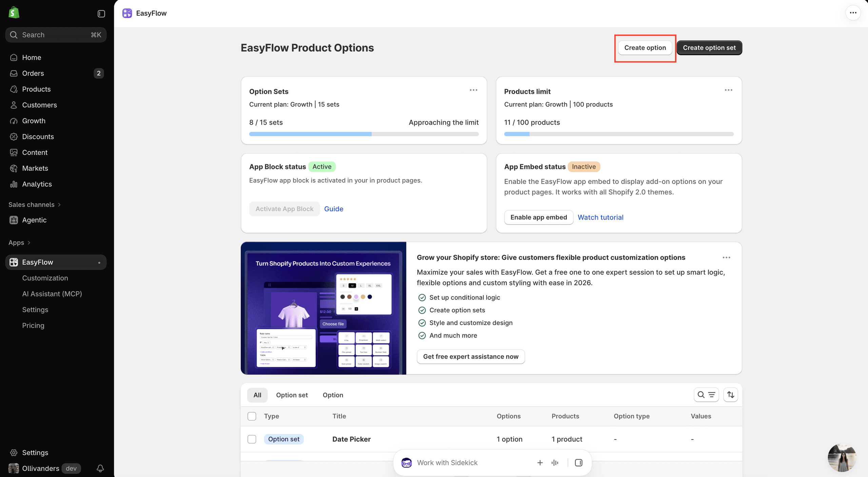This screenshot has height=477, width=868.
Task: Expand the Apps section
Action: pyautogui.click(x=19, y=243)
